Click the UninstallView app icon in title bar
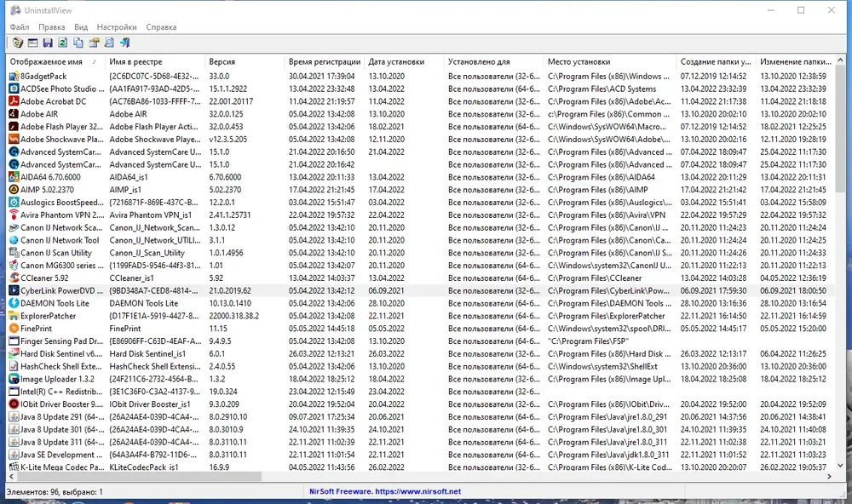The width and height of the screenshot is (852, 504). click(x=15, y=10)
